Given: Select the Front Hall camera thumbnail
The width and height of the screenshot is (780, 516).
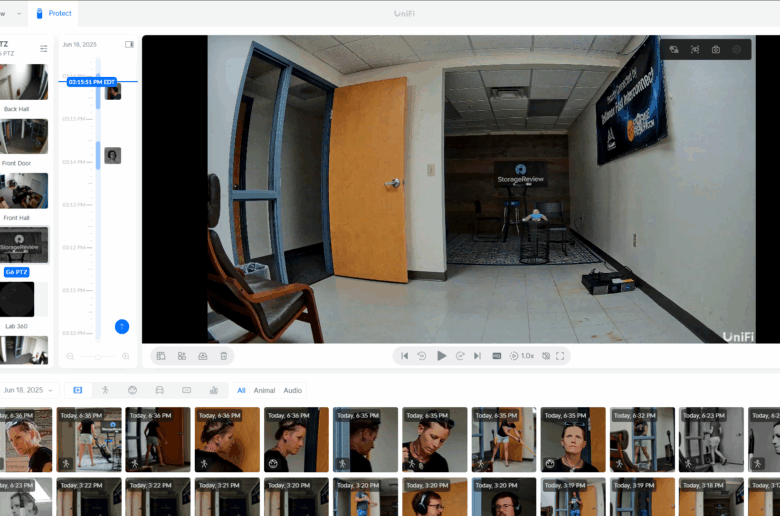Looking at the screenshot, I should click(x=24, y=191).
